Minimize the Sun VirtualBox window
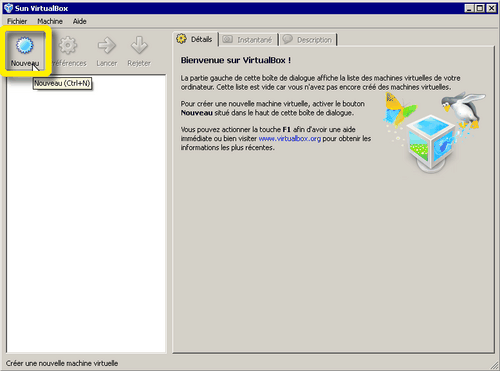This screenshot has height=371, width=500. 469,8
